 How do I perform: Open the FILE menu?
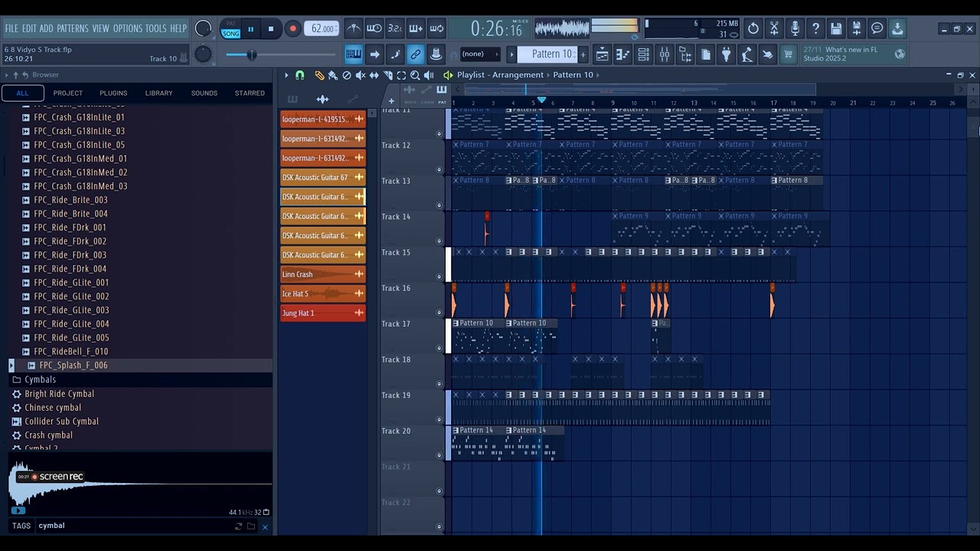11,28
